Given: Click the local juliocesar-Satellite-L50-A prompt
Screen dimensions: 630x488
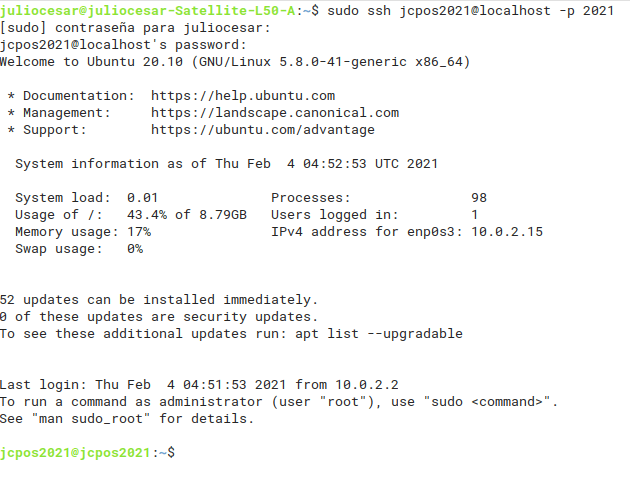Looking at the screenshot, I should click(150, 10).
